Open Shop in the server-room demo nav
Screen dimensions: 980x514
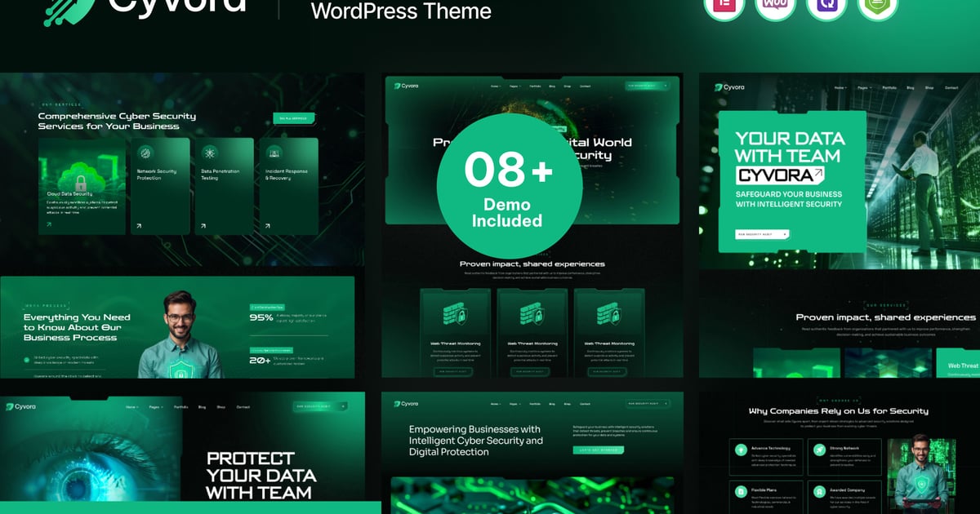click(x=929, y=87)
